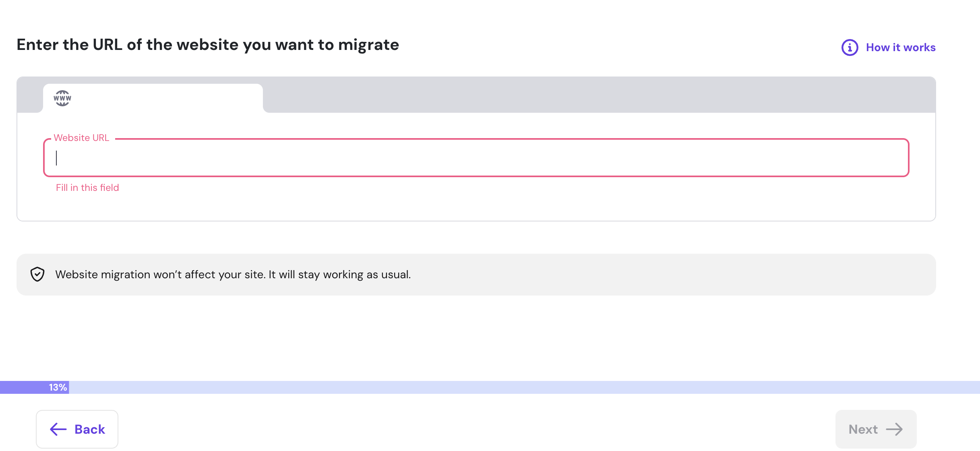Click the Fill in this field error

coord(87,188)
